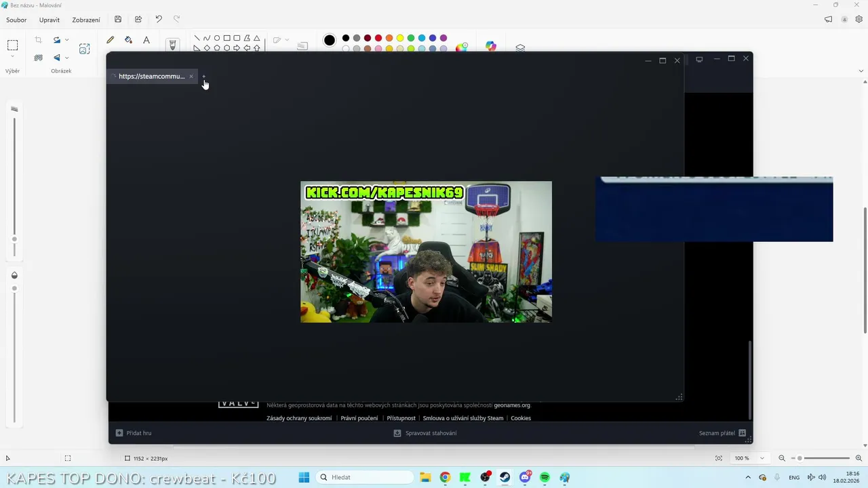868x488 pixels.
Task: Open the geonames.org link
Action: (512, 405)
